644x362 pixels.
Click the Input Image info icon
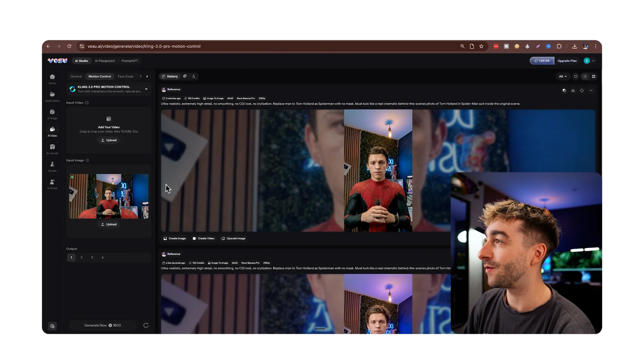[87, 161]
